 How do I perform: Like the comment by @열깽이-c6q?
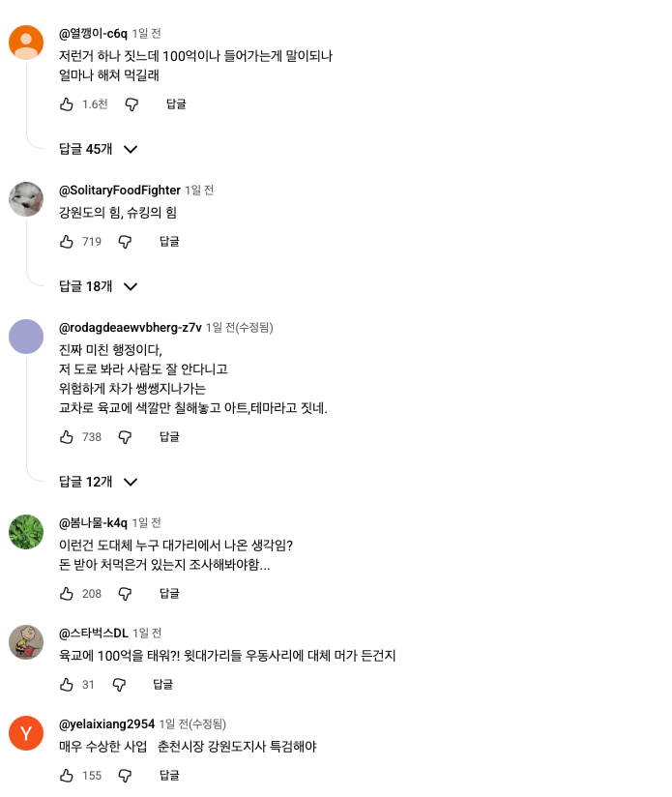click(x=67, y=103)
